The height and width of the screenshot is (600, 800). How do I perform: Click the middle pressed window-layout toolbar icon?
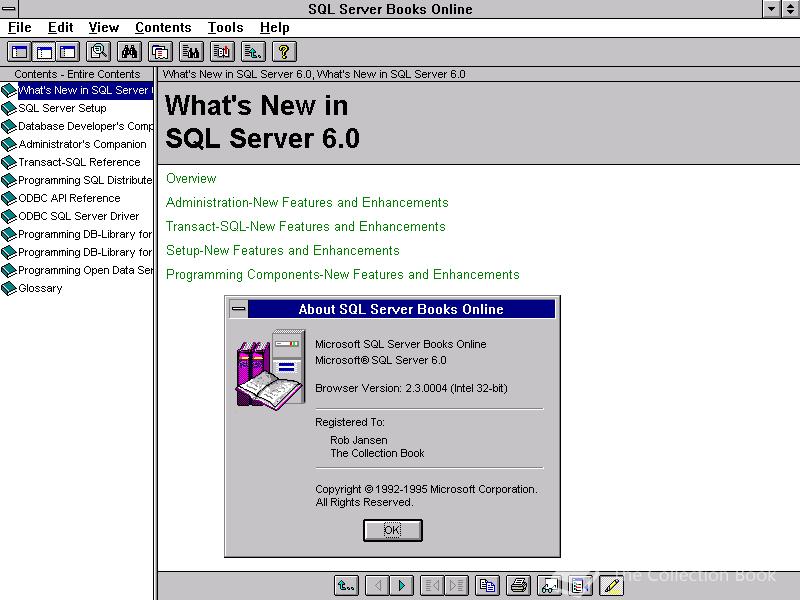44,52
